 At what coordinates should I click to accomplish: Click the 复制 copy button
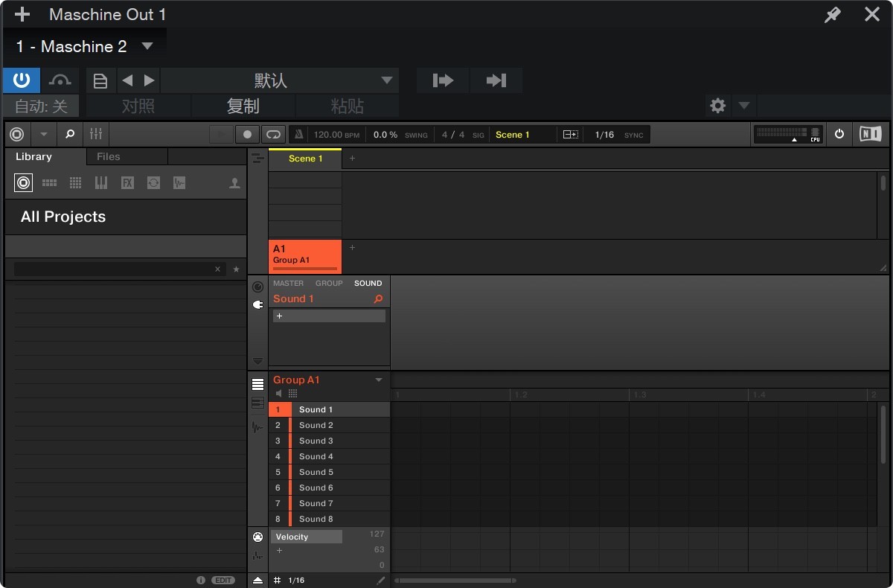(243, 106)
